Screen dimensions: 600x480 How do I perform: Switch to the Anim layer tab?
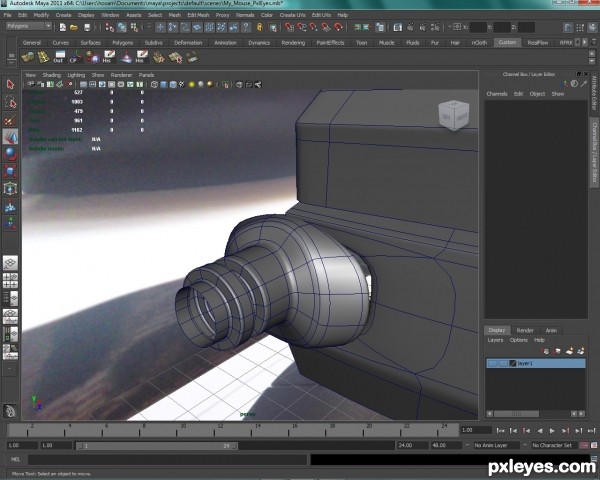(551, 330)
